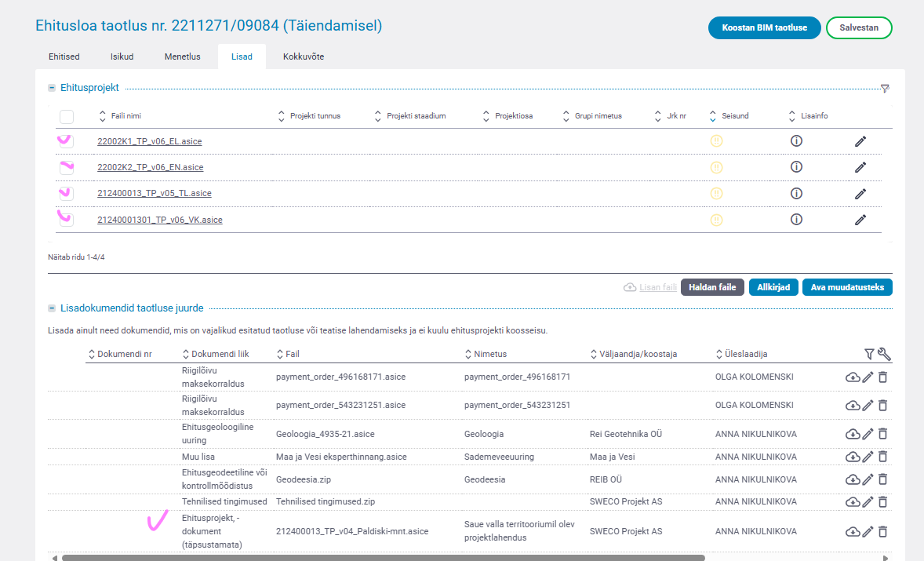Image resolution: width=924 pixels, height=561 pixels.
Task: Toggle checkbox for 22002K1_TP_v06_EL.asice
Action: click(67, 141)
